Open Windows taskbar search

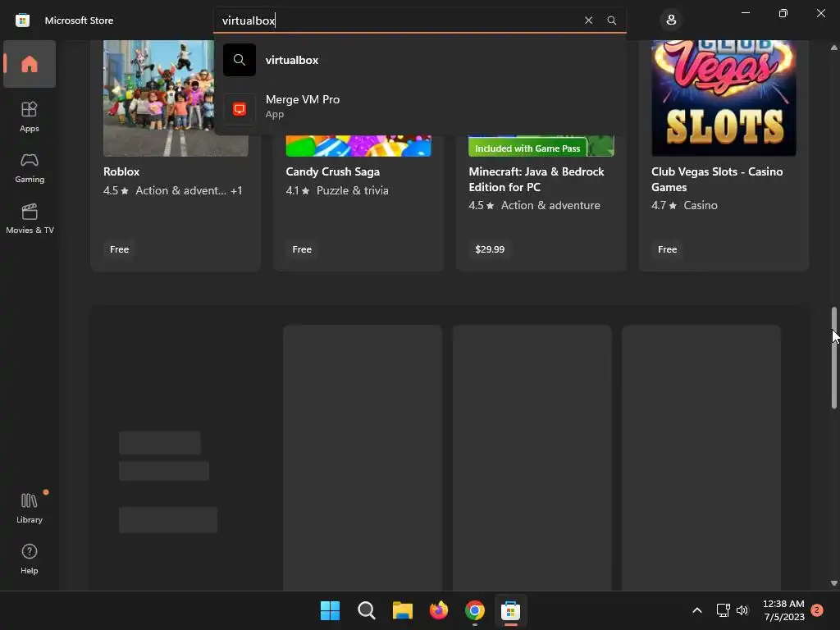click(x=367, y=610)
